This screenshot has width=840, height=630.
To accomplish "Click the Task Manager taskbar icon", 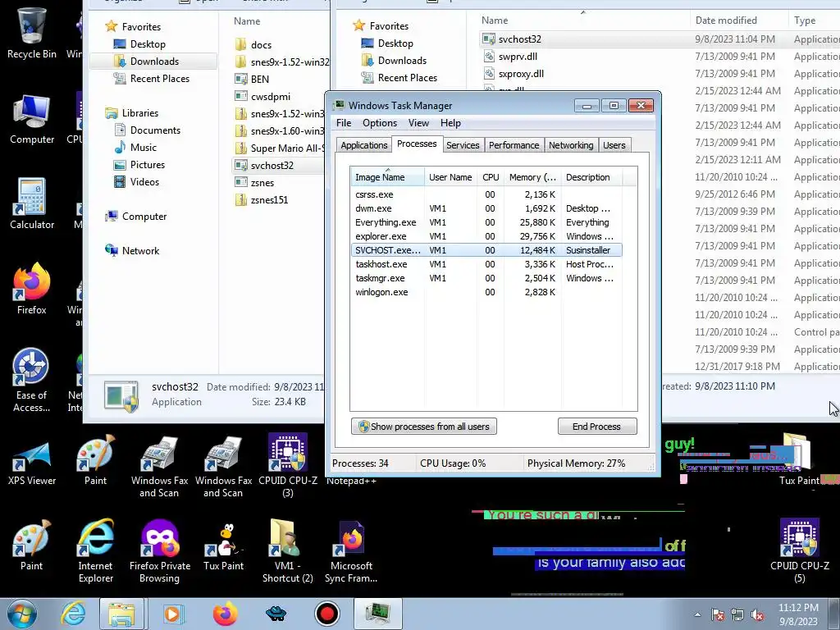I will click(x=377, y=614).
